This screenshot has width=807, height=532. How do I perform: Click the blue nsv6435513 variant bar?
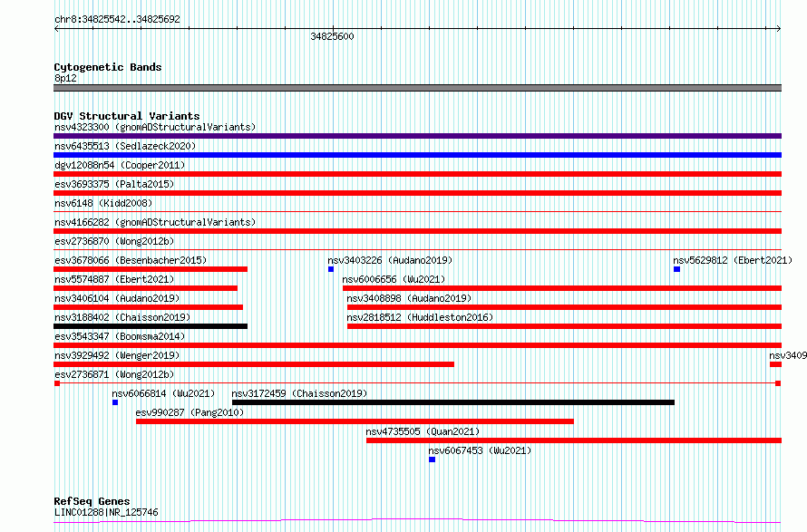point(417,155)
